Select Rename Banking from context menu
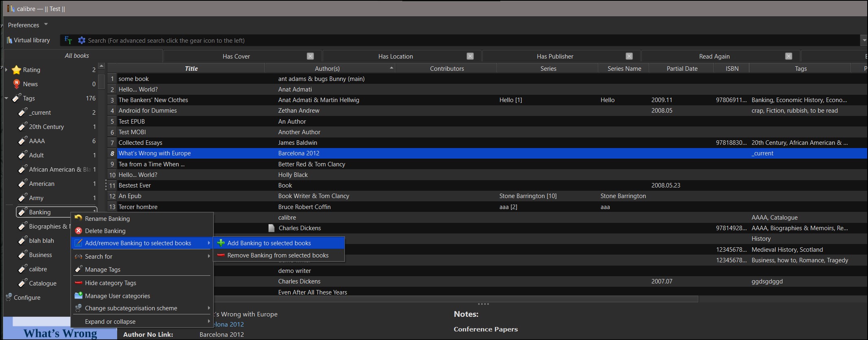Image resolution: width=868 pixels, height=340 pixels. pos(107,218)
